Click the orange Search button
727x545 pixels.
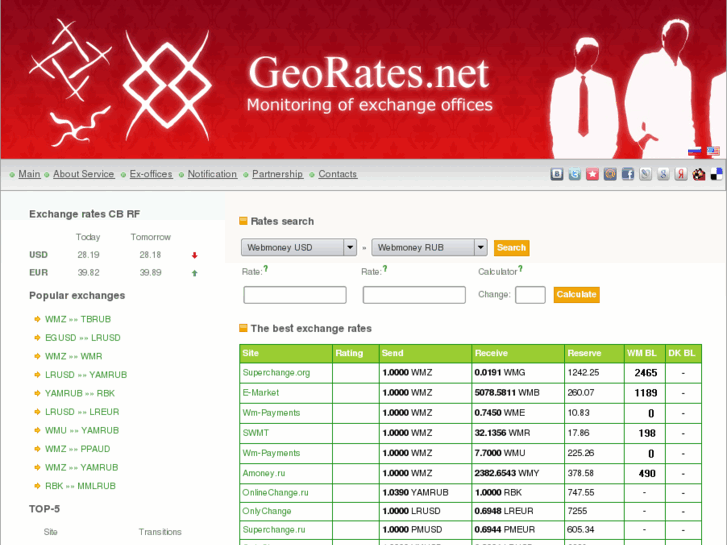coord(511,248)
